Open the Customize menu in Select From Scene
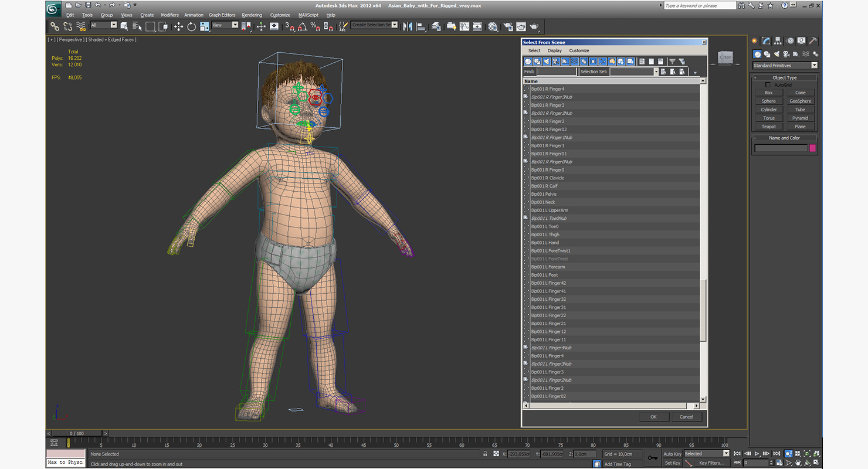 579,50
